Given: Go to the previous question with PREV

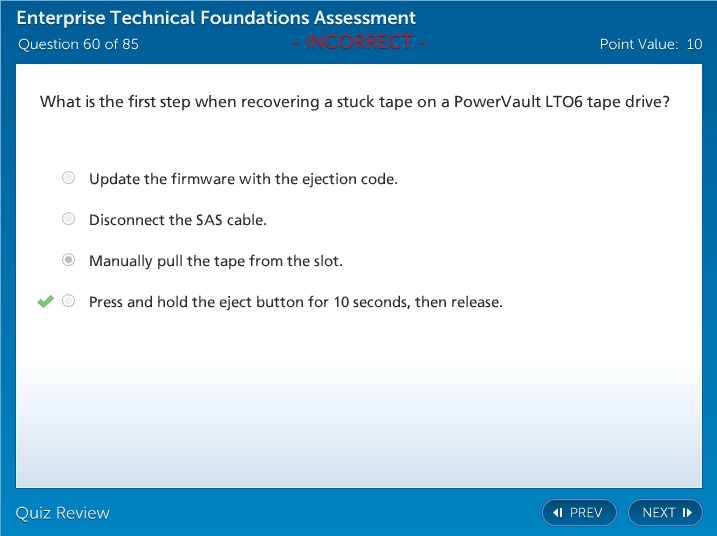Looking at the screenshot, I should (579, 513).
